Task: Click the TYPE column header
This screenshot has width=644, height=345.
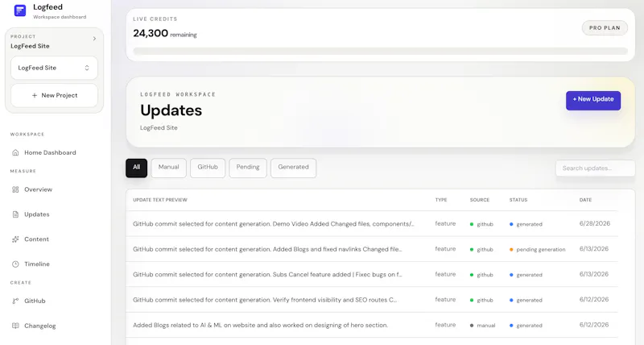Action: click(x=440, y=200)
